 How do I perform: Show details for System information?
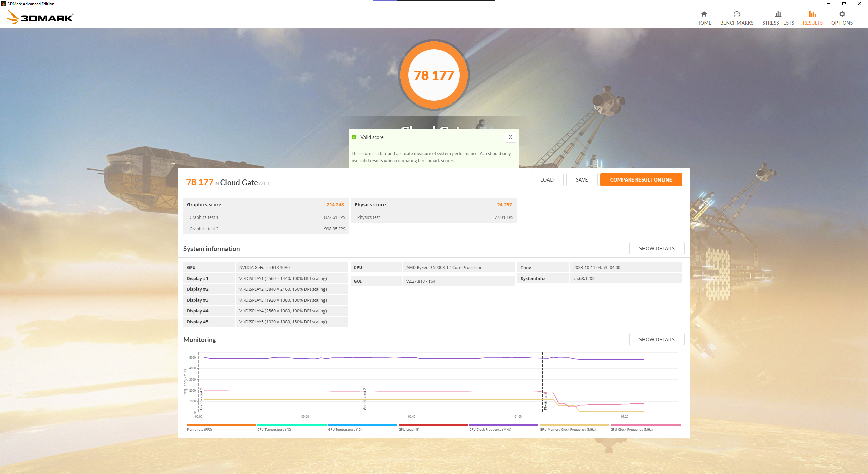[x=657, y=249]
